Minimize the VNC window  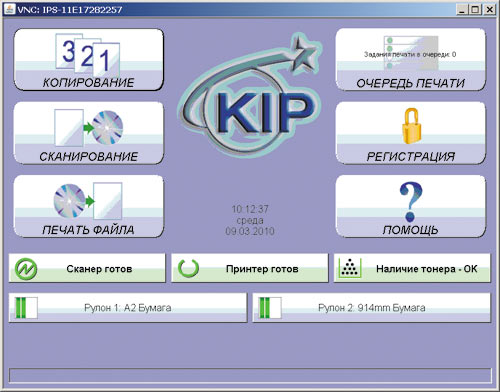point(462,9)
